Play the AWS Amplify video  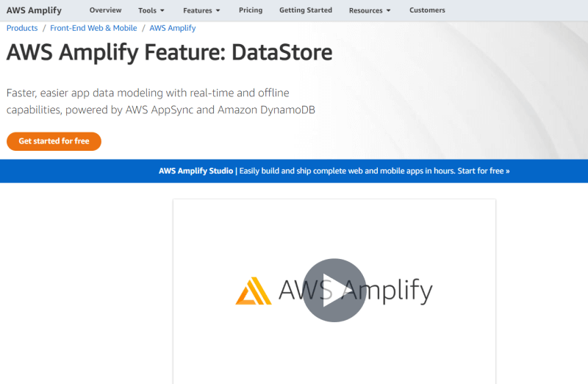coord(334,290)
